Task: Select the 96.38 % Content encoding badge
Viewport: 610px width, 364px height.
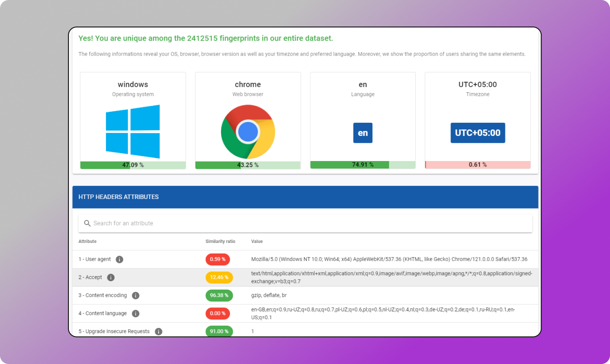Action: (219, 296)
